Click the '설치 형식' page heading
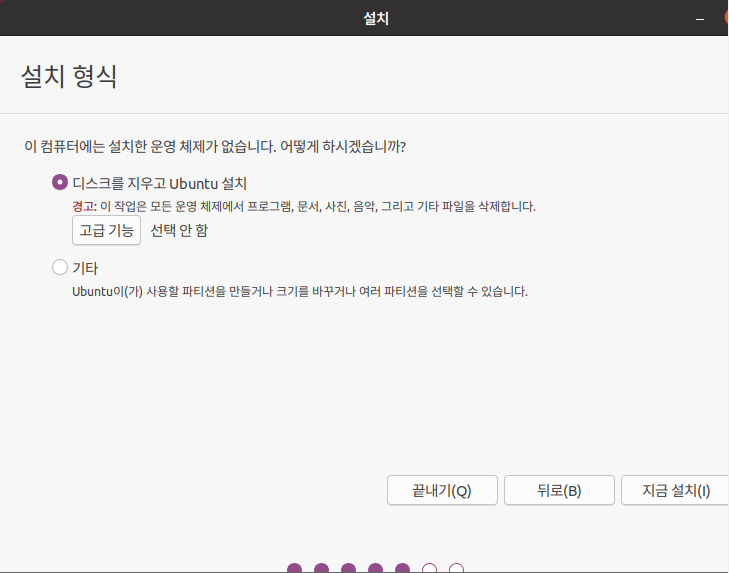The width and height of the screenshot is (729, 573). (69, 76)
